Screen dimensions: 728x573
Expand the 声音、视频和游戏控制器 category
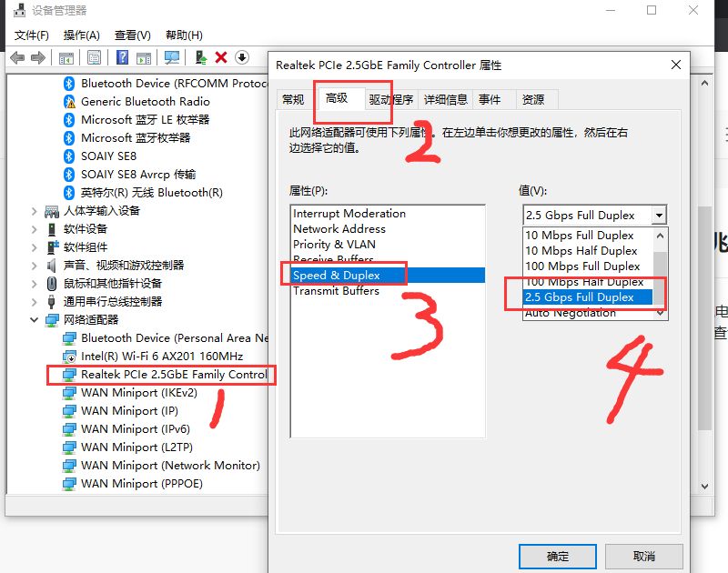(35, 266)
